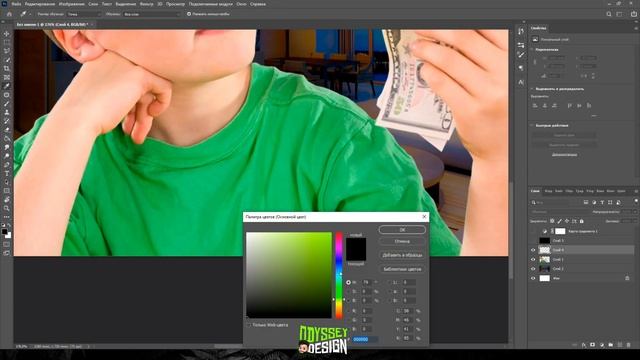Click the Добавить в образцы button
This screenshot has height=360, width=640.
point(402,255)
